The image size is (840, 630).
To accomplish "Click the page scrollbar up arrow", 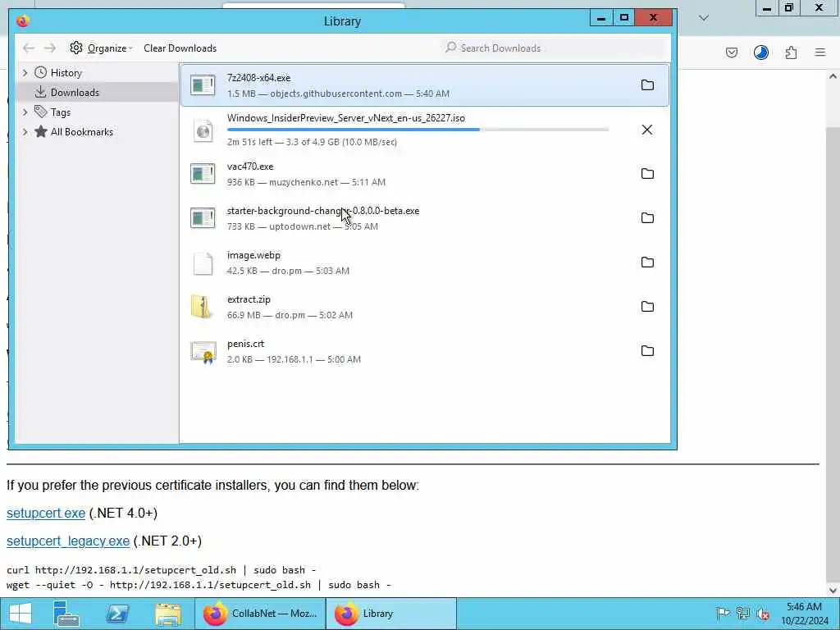I will click(x=833, y=76).
